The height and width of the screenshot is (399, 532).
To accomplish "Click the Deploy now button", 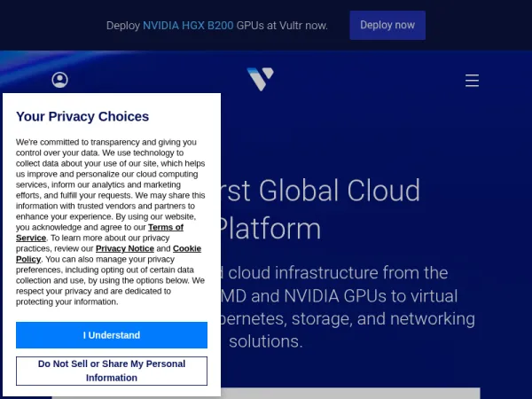I will (387, 25).
